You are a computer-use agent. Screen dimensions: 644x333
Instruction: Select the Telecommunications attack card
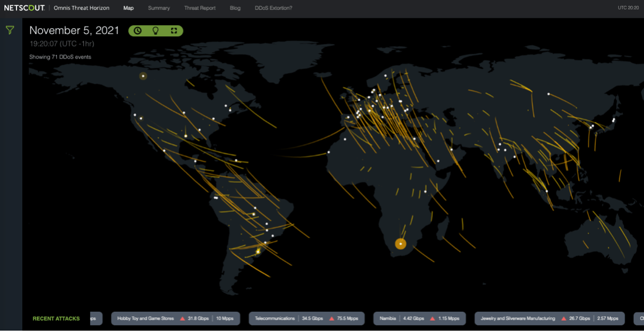coord(306,318)
